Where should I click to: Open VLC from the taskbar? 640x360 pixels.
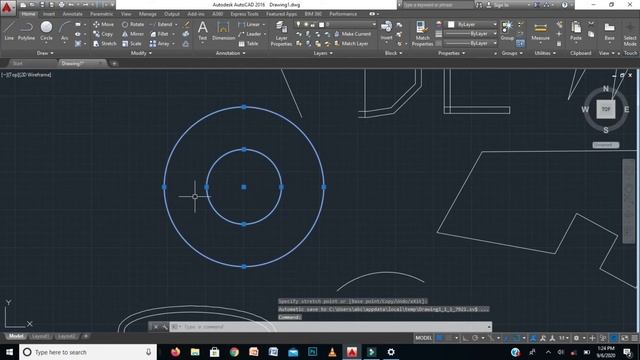click(332, 352)
